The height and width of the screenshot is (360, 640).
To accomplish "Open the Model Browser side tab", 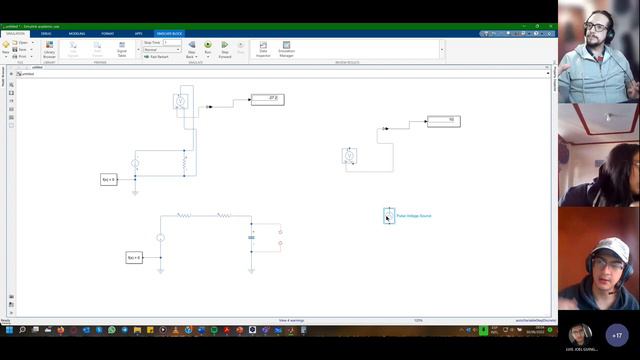I will tap(2, 77).
